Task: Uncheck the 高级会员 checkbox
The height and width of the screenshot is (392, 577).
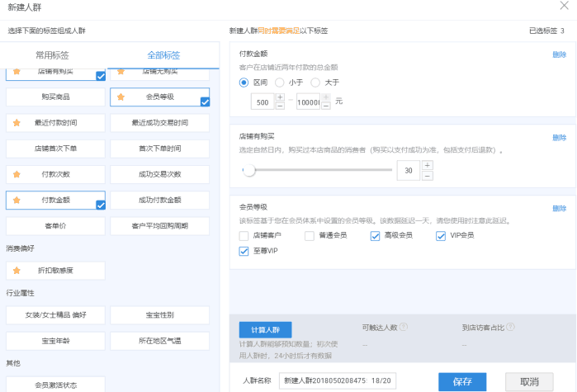Action: pyautogui.click(x=376, y=236)
